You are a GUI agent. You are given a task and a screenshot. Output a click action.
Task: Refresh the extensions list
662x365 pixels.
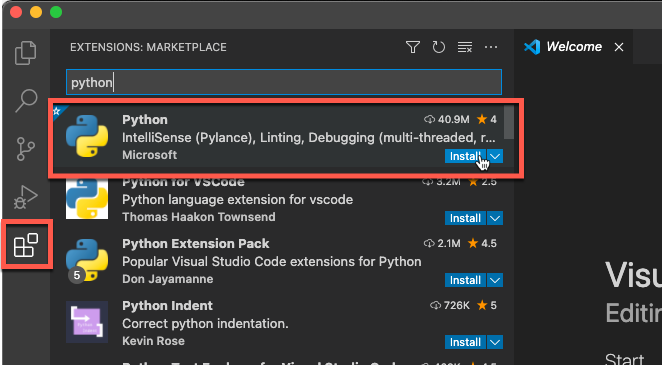coord(439,47)
